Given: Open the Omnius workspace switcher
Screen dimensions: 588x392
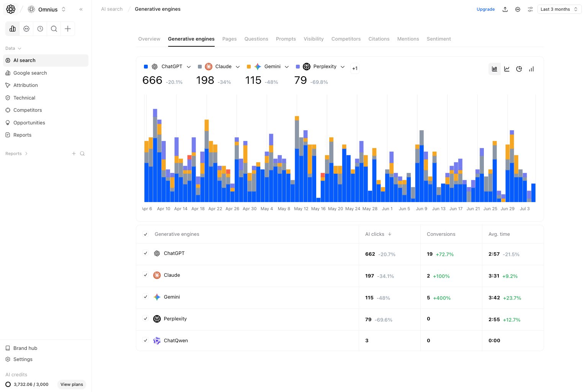Looking at the screenshot, I should click(47, 9).
